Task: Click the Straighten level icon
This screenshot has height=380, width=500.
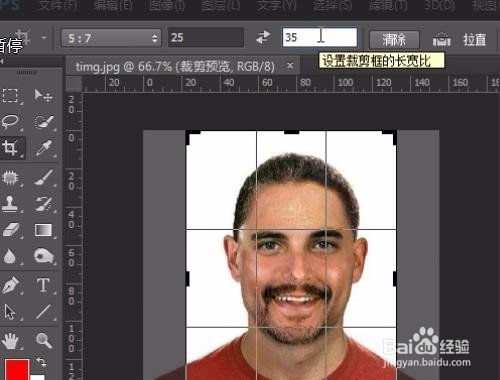Action: point(442,39)
